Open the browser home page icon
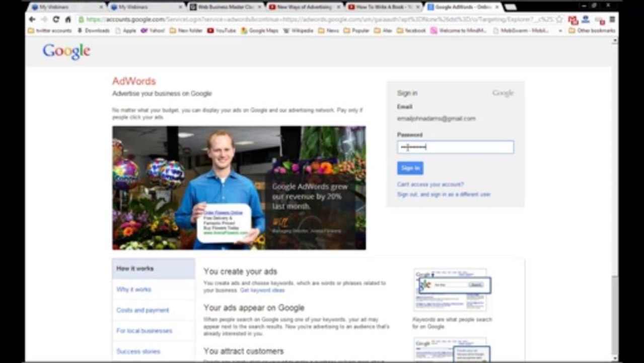 tap(68, 19)
